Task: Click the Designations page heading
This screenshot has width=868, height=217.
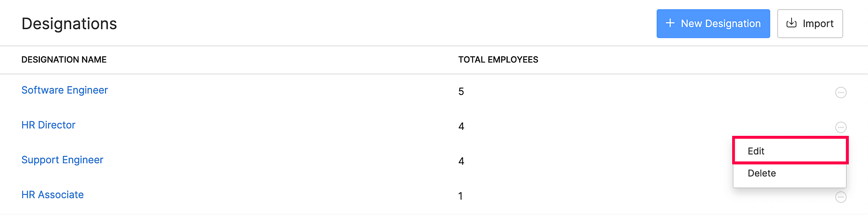Action: [x=69, y=24]
